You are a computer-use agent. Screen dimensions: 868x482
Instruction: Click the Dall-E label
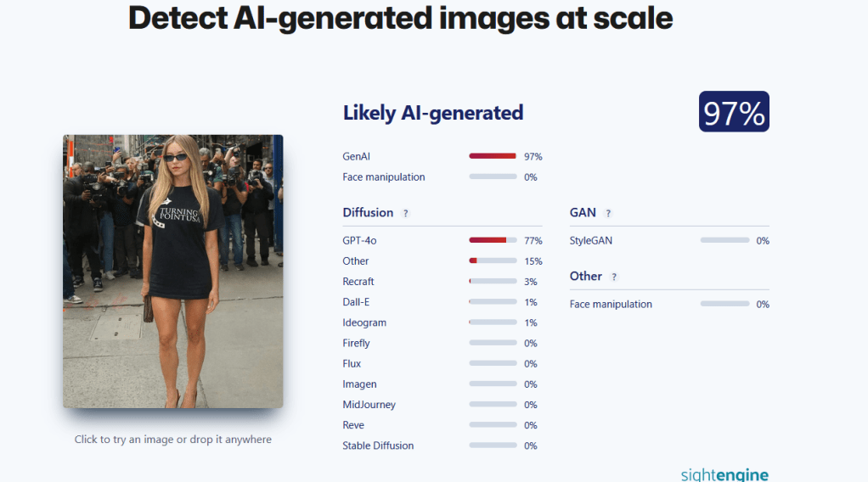(x=355, y=302)
